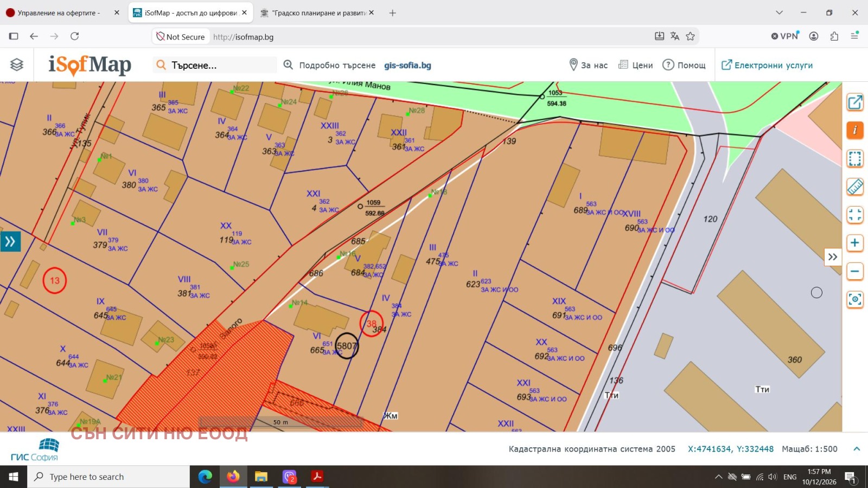Click parcel number 360 on the map
Image resolution: width=868 pixels, height=488 pixels.
(795, 360)
